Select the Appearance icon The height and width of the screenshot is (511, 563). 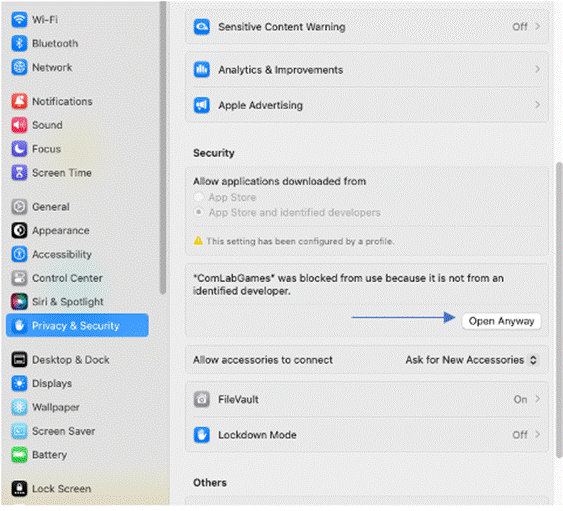point(19,231)
